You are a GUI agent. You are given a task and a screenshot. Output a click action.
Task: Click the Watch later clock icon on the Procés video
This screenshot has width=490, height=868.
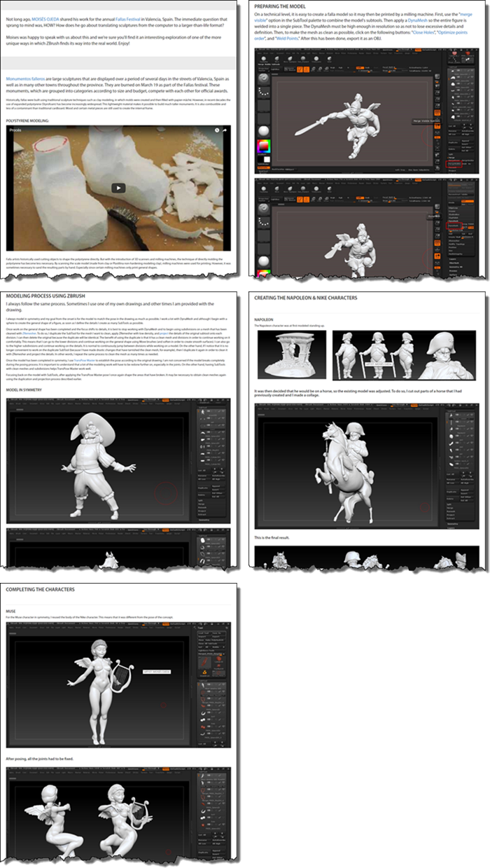click(x=216, y=130)
